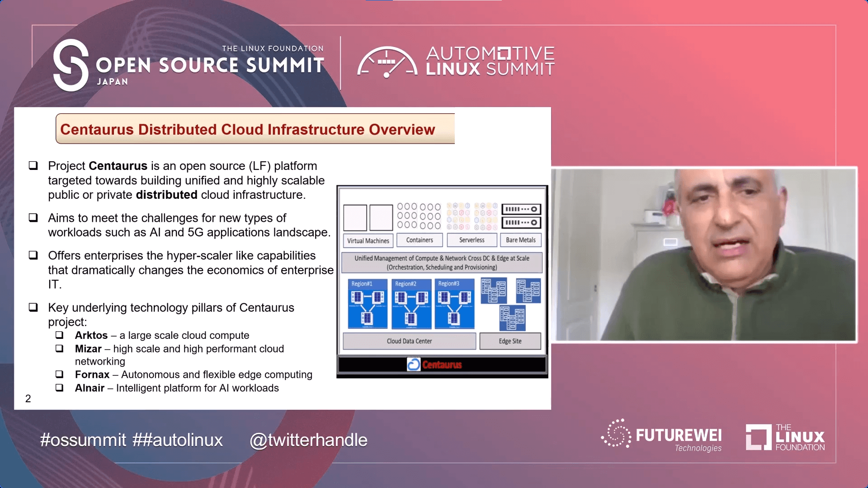This screenshot has height=488, width=868.
Task: Click the right virtual machine square
Action: click(381, 218)
